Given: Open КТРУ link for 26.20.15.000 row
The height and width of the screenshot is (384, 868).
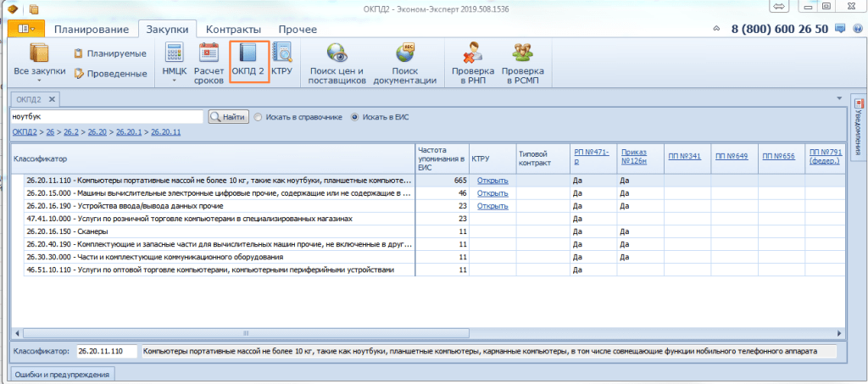Looking at the screenshot, I should tap(492, 193).
